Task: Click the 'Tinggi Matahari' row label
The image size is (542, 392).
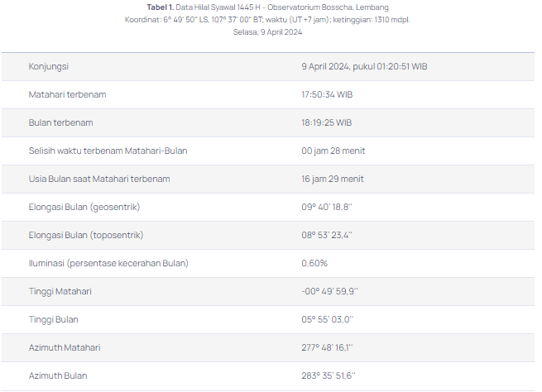Action: click(60, 291)
